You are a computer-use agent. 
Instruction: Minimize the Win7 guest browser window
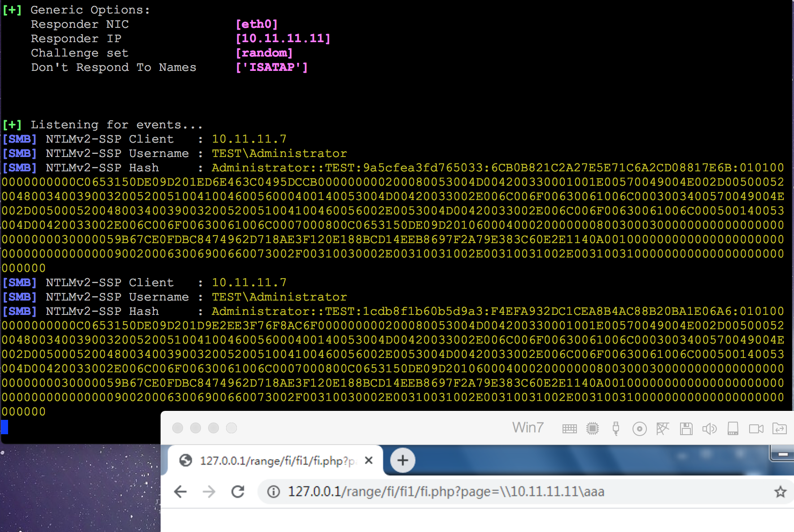click(x=783, y=454)
